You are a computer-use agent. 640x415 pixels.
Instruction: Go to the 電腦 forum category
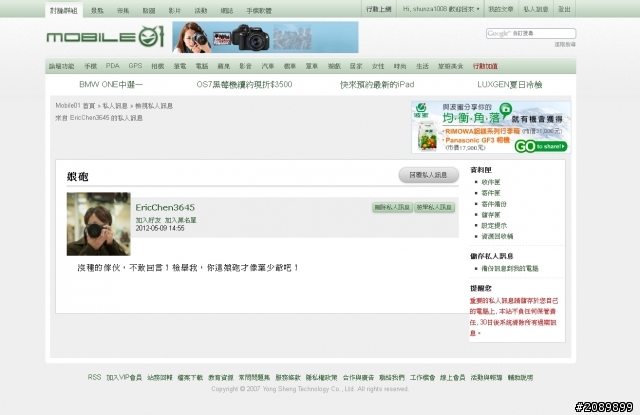(x=202, y=66)
